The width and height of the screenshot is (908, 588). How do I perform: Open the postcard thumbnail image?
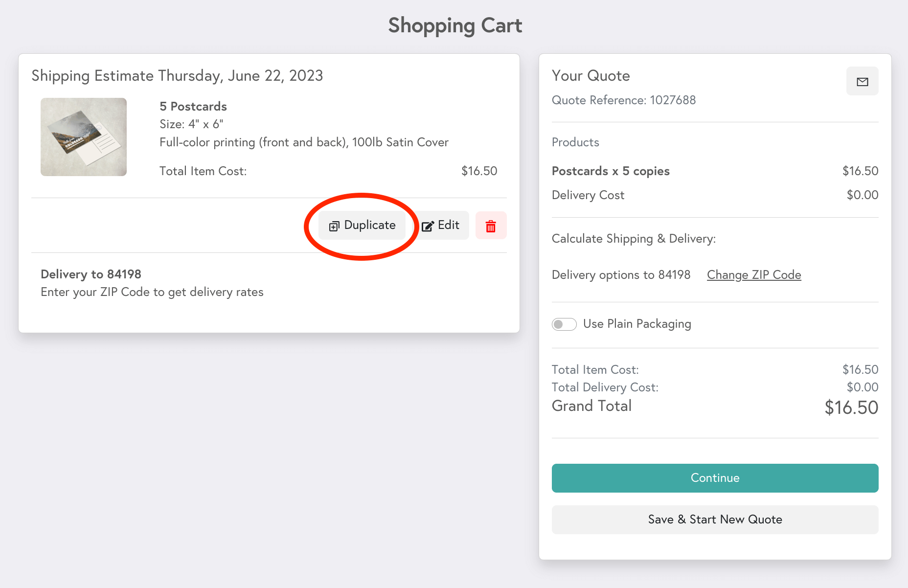[83, 137]
